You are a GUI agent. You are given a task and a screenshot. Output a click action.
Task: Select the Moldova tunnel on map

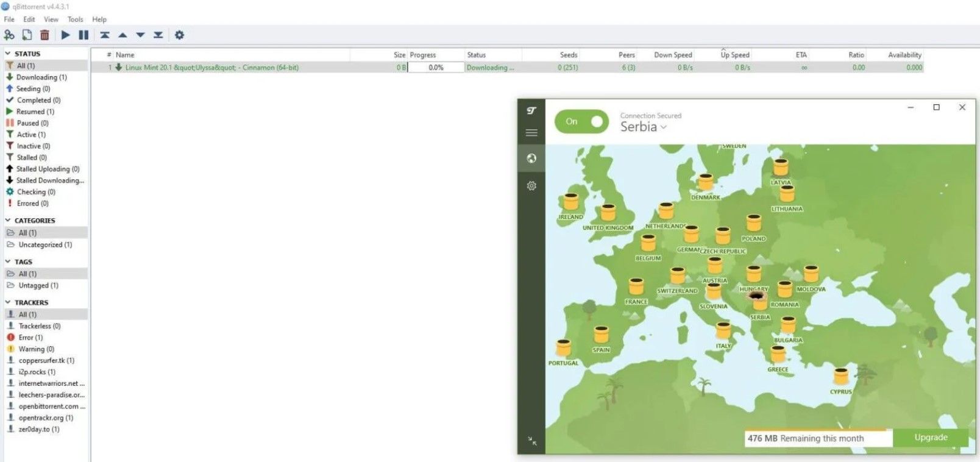point(811,275)
